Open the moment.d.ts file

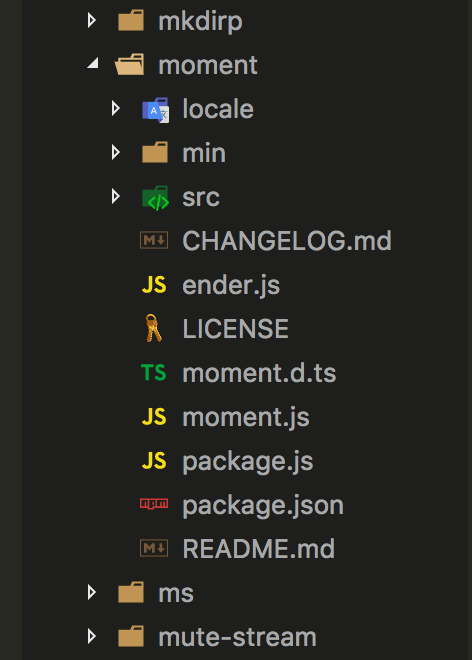point(259,373)
